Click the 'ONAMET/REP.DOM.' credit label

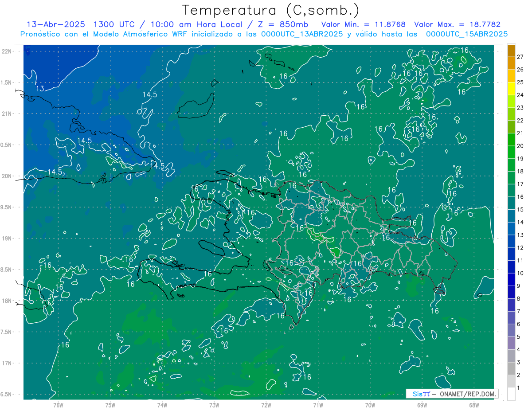pos(467,394)
